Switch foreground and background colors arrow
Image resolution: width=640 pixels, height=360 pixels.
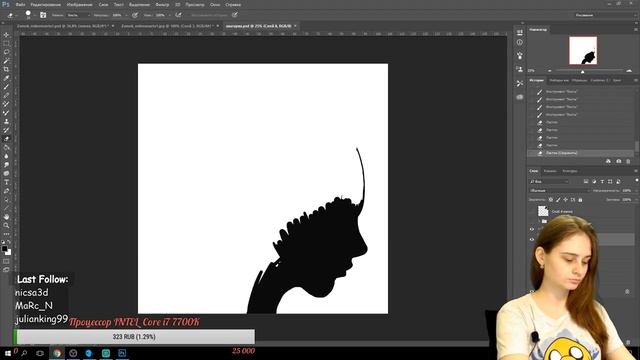point(9,242)
